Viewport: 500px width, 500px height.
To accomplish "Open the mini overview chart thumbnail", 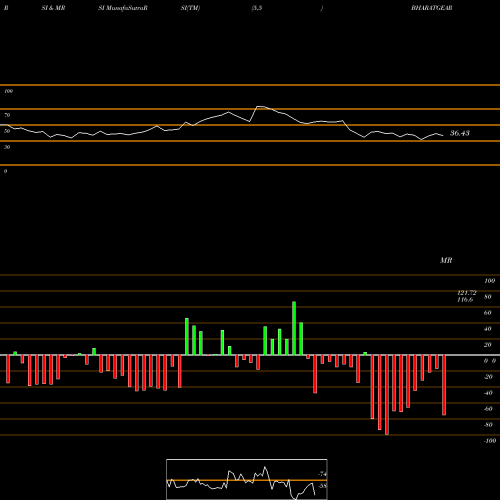I will 247,479.
